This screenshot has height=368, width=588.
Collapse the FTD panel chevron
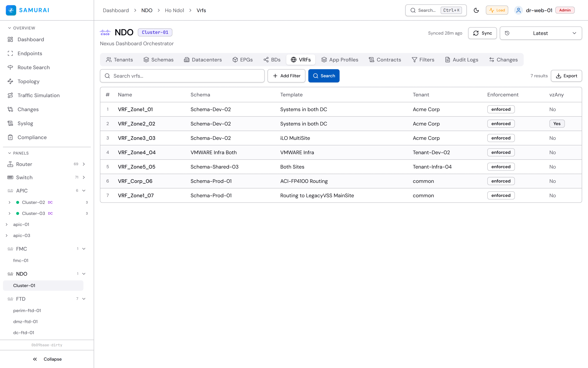(84, 299)
